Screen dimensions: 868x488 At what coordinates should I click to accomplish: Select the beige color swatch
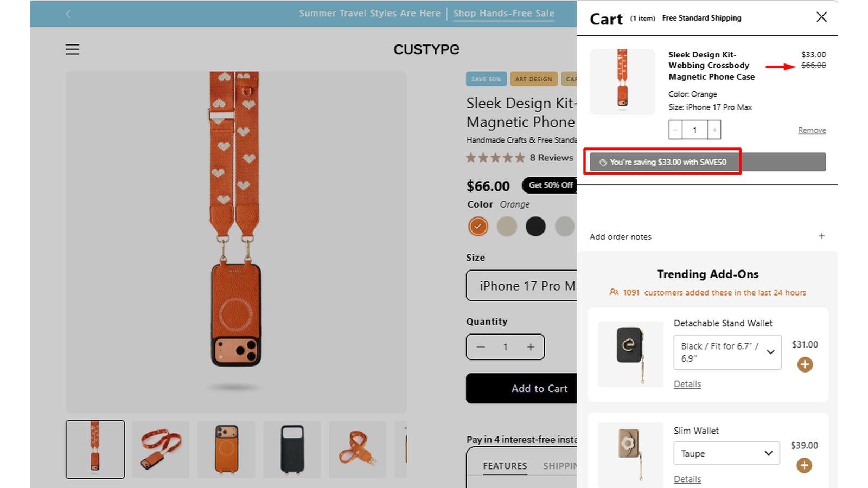pyautogui.click(x=507, y=226)
